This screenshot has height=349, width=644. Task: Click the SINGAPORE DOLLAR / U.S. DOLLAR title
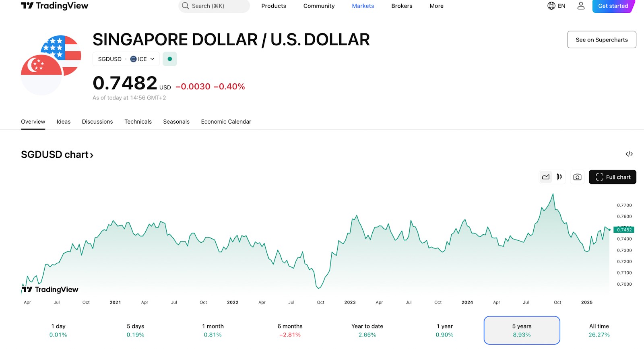click(231, 39)
